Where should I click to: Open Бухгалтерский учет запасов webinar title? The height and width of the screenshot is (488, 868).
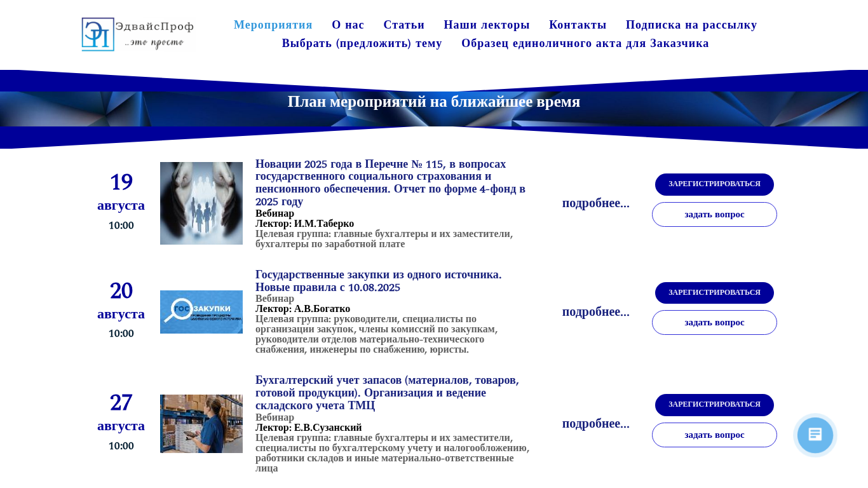(387, 393)
